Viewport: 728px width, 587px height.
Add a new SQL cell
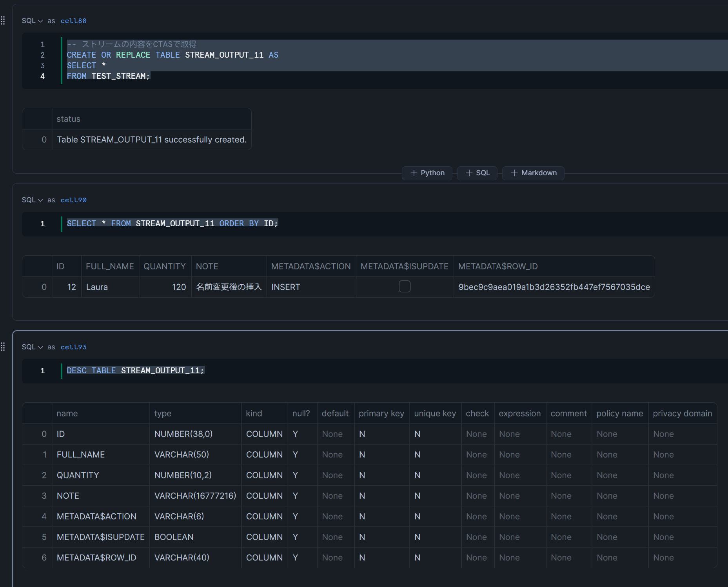pyautogui.click(x=477, y=173)
